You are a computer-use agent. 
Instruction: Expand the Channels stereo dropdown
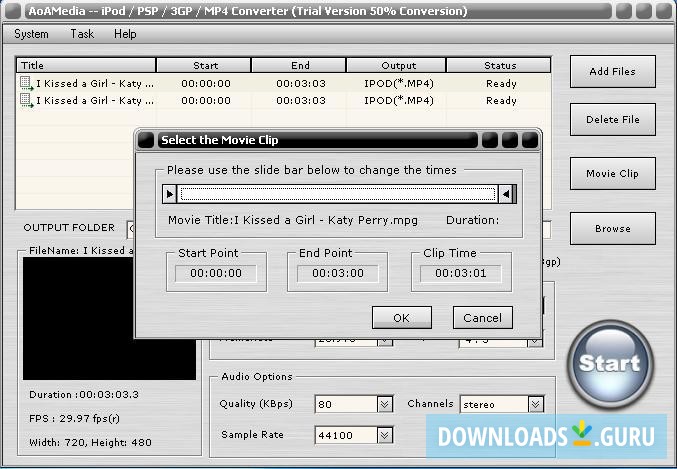click(x=535, y=404)
